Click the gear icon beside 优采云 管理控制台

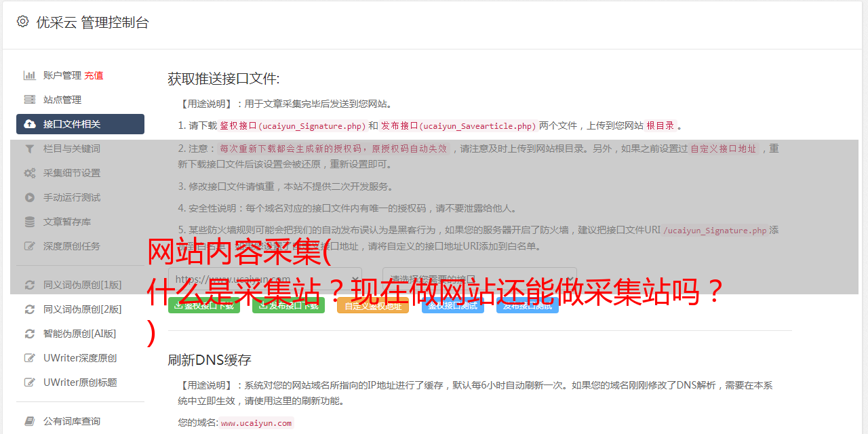tap(22, 22)
